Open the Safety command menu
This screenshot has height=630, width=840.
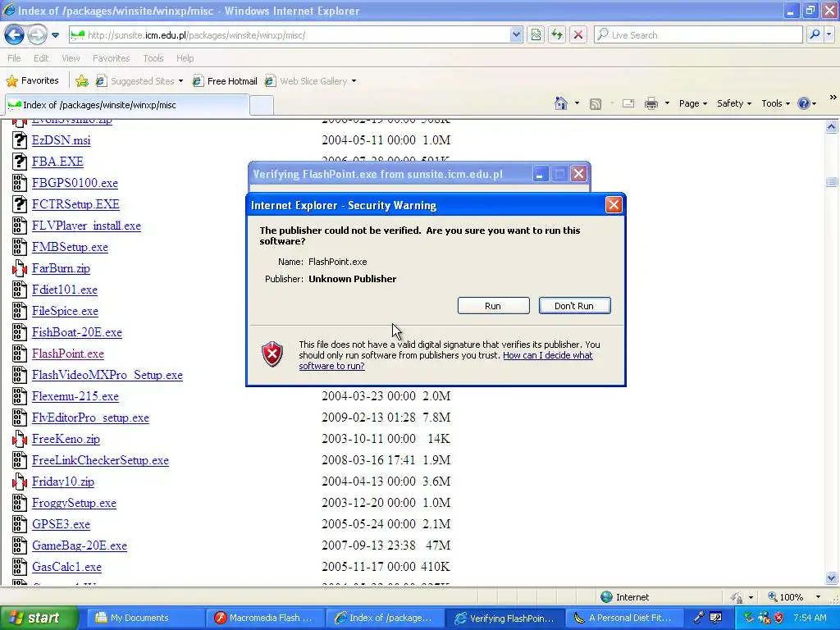734,103
